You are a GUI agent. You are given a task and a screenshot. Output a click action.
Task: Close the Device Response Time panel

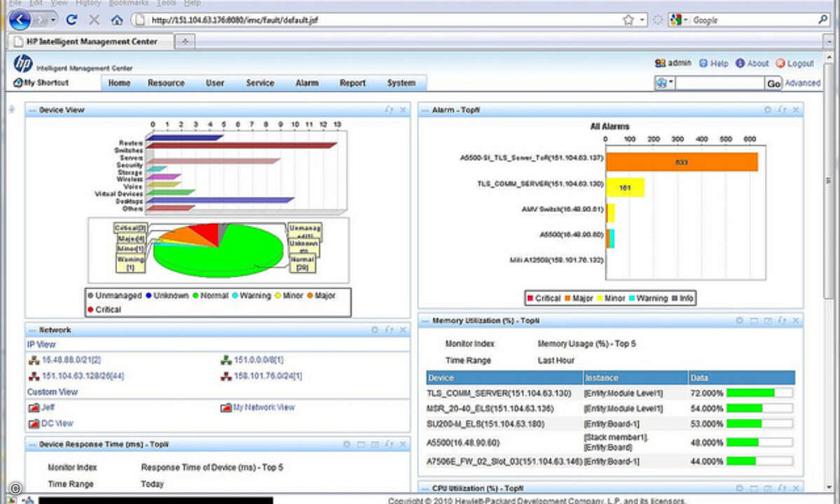[x=403, y=444]
